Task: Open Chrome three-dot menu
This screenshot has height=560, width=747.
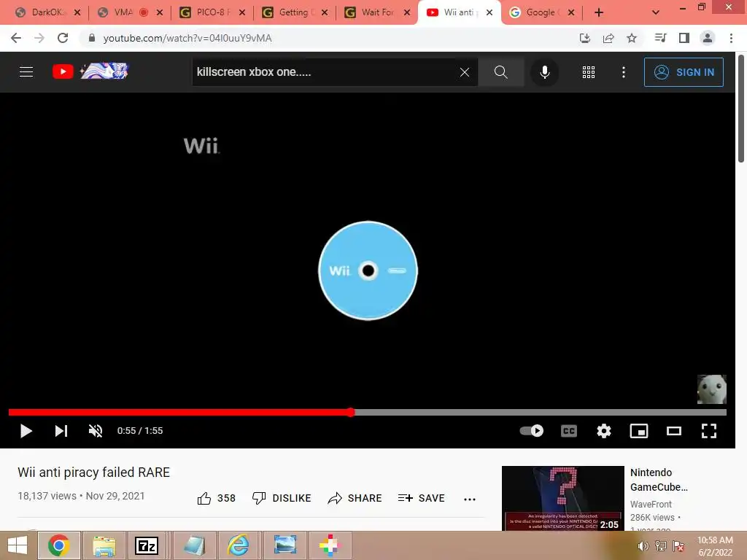Action: click(x=731, y=38)
